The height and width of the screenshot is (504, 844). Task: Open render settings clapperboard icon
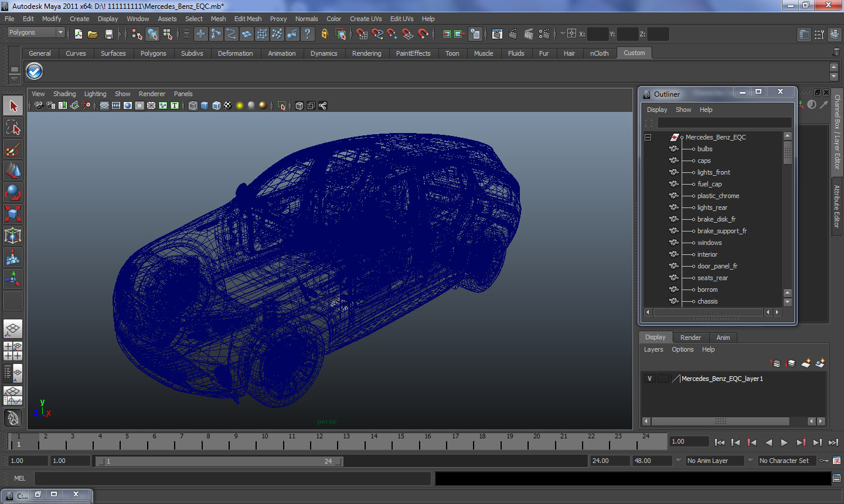tap(544, 35)
